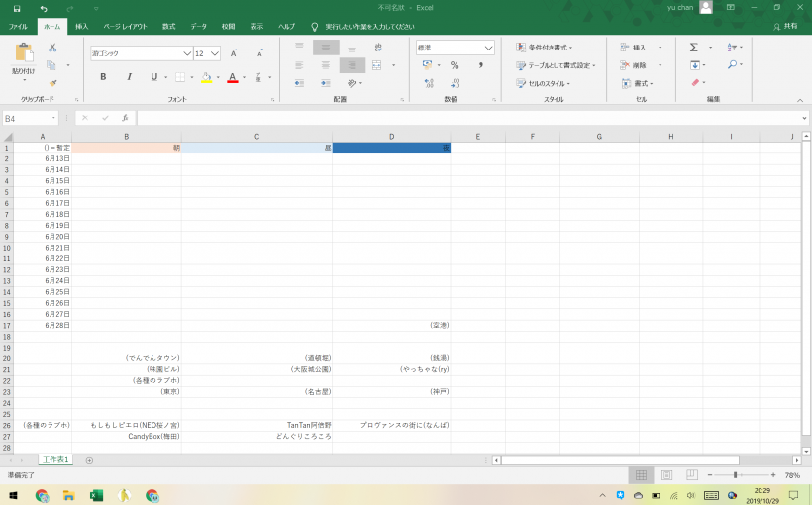Toggle Bottom Align vertical alignment

tap(352, 49)
